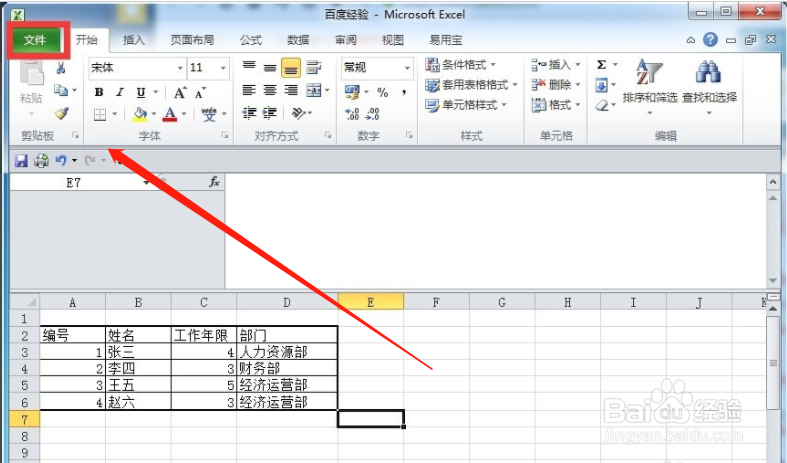Undo the last action
This screenshot has width=787, height=463.
tap(61, 160)
